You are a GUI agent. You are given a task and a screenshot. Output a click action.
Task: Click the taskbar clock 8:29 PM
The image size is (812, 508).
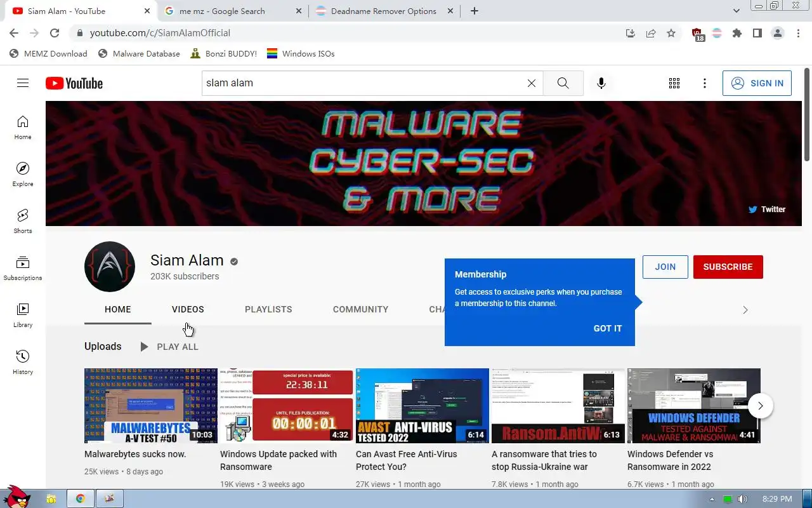tap(777, 499)
